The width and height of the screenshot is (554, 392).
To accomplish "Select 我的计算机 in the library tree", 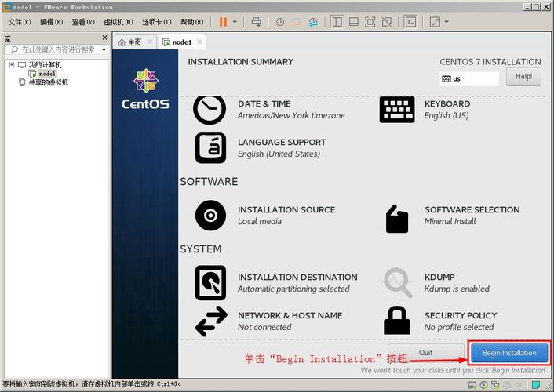I will tap(45, 65).
